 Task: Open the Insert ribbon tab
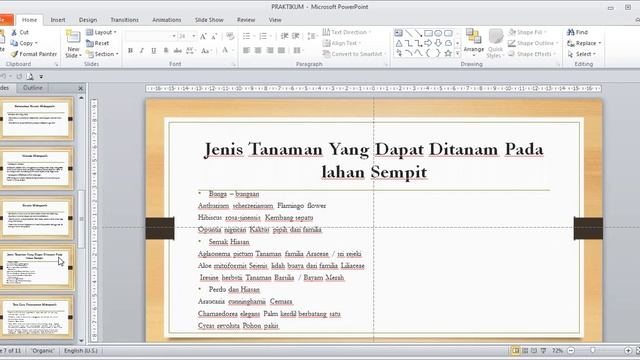[x=58, y=20]
